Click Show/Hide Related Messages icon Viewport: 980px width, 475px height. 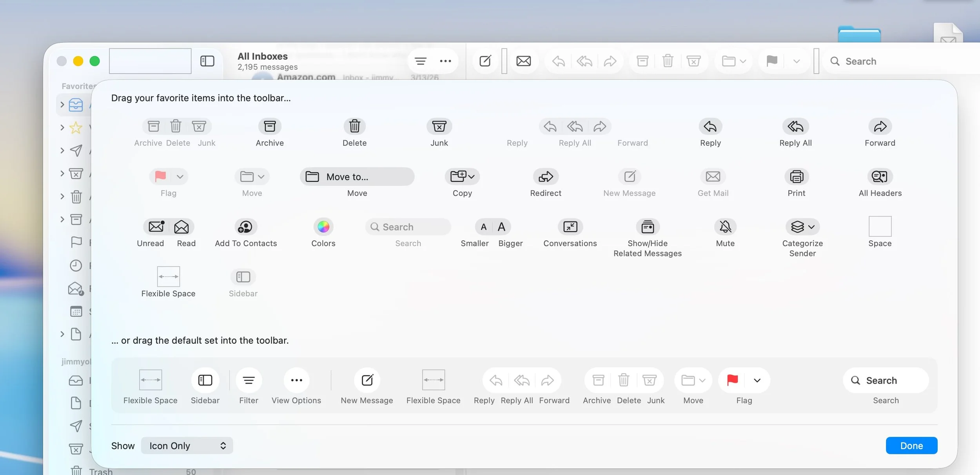coord(647,227)
